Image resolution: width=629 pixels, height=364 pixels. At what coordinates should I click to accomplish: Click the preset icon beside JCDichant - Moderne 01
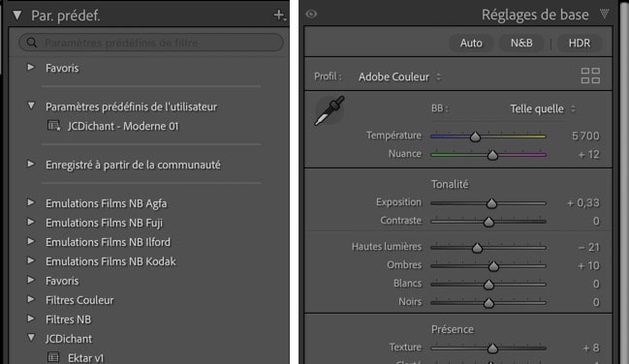click(53, 126)
